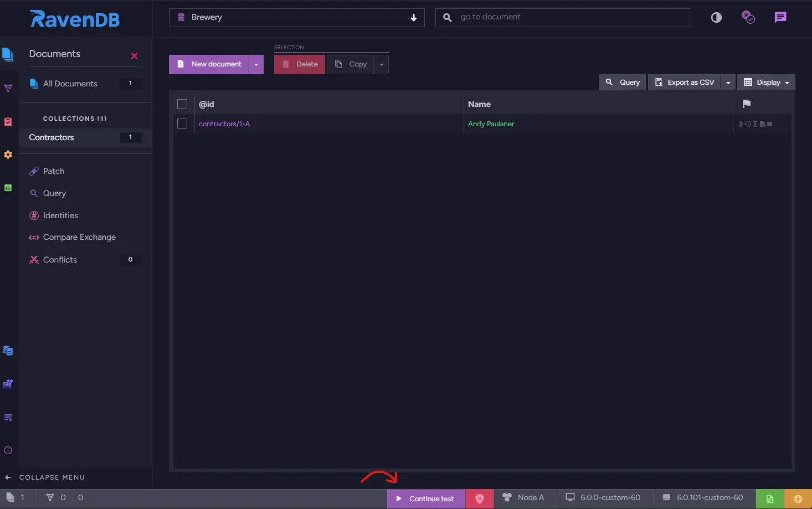Expand the Export as CSV dropdown arrow
This screenshot has height=509, width=812.
coord(728,83)
